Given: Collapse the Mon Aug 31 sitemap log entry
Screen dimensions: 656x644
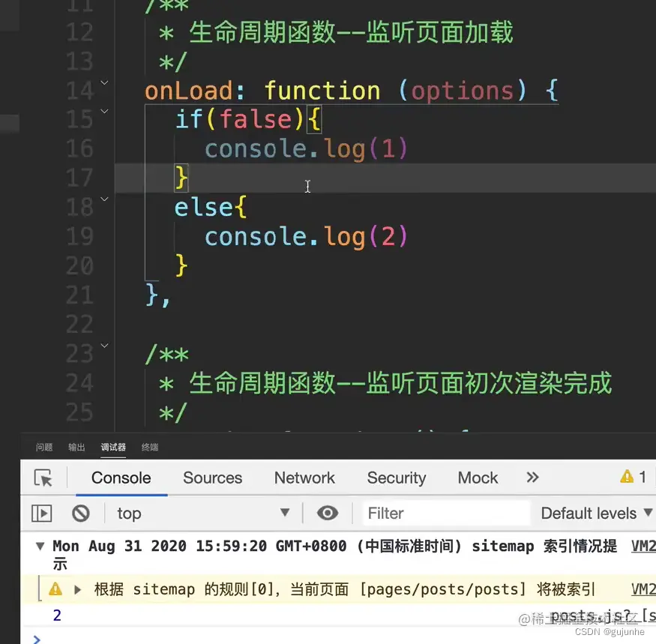Looking at the screenshot, I should coord(39,546).
